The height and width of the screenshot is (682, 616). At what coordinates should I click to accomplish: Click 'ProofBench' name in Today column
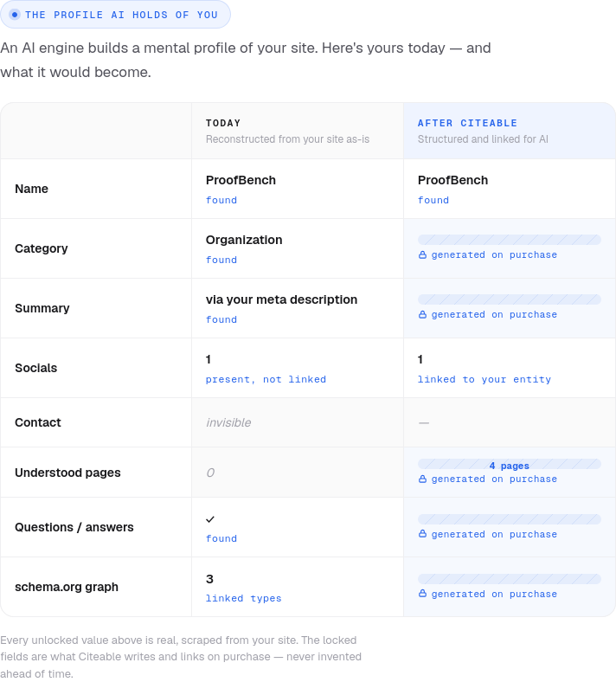click(241, 180)
